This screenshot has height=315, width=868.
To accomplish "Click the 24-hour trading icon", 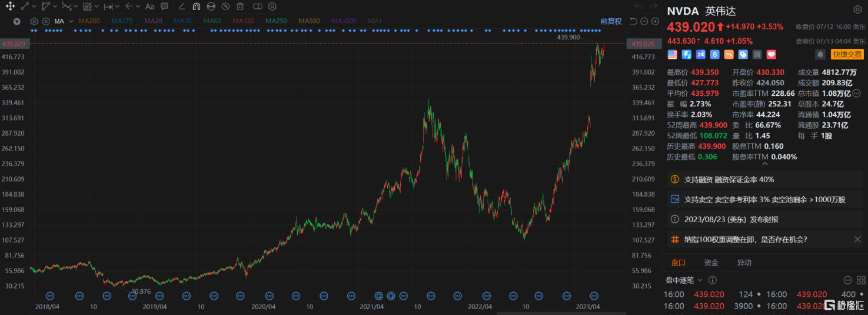I will (x=700, y=54).
